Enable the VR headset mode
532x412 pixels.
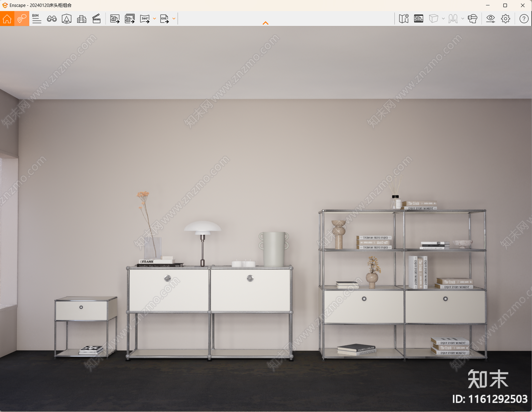(x=472, y=19)
